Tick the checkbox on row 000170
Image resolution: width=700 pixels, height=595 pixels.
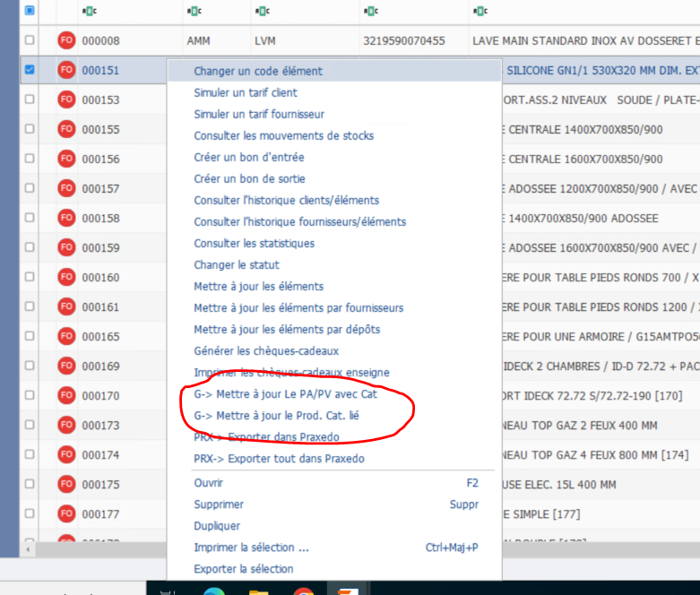coord(30,395)
